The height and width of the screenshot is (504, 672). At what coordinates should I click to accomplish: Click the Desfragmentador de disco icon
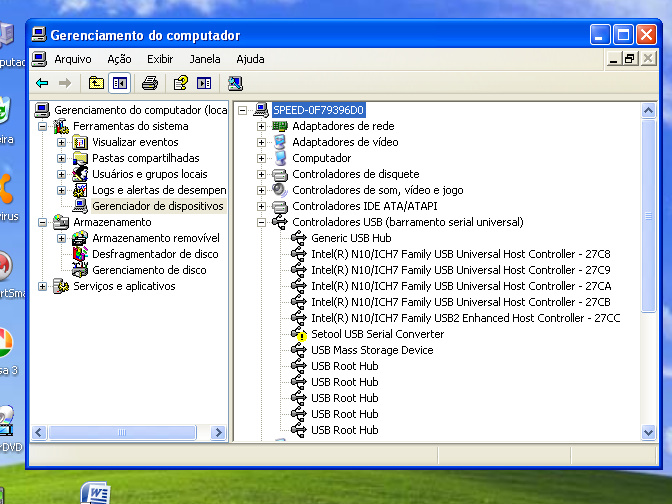coord(80,254)
